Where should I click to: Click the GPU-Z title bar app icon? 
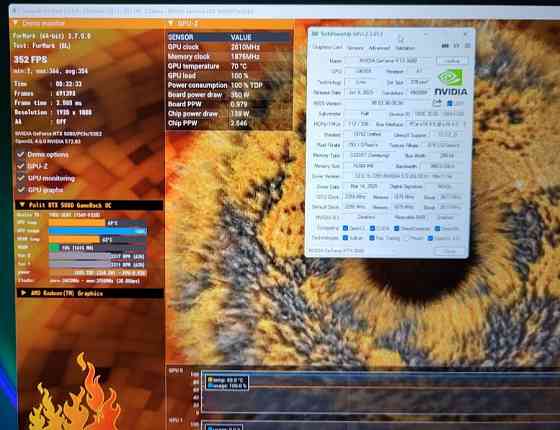(315, 34)
